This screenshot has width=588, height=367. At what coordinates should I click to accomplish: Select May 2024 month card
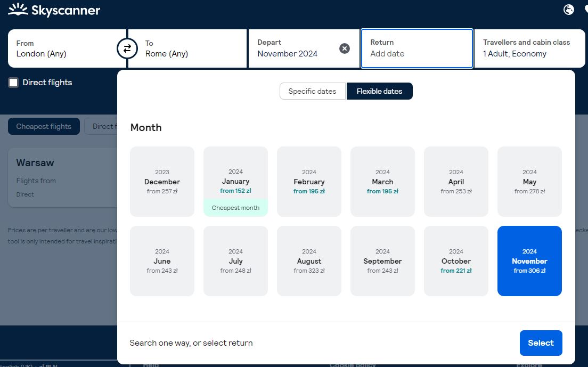tap(529, 182)
